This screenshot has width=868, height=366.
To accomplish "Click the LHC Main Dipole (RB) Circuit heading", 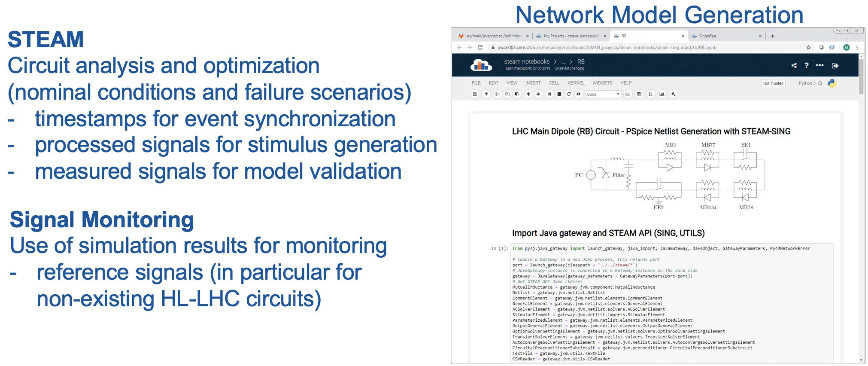I will point(651,131).
